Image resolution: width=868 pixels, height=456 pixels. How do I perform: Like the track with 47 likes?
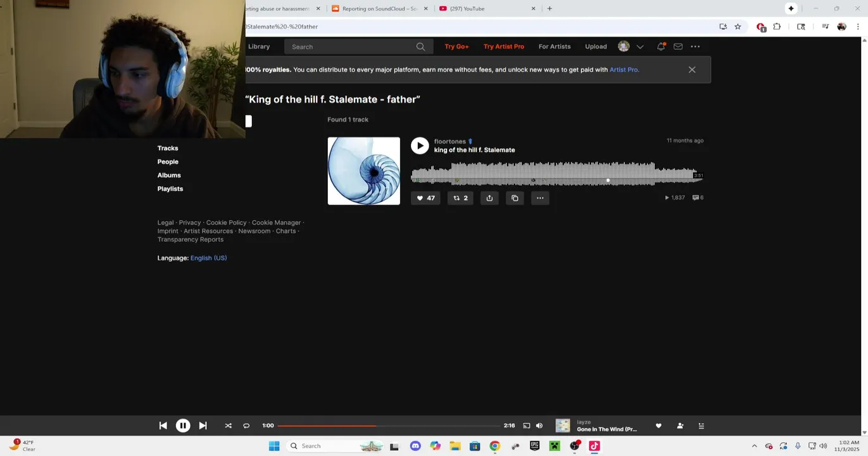425,198
